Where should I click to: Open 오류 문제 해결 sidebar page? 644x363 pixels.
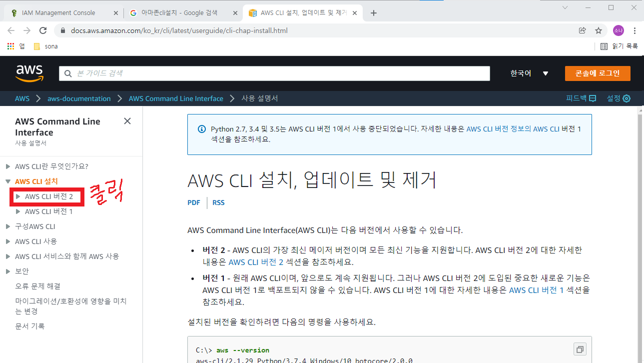[x=37, y=286]
